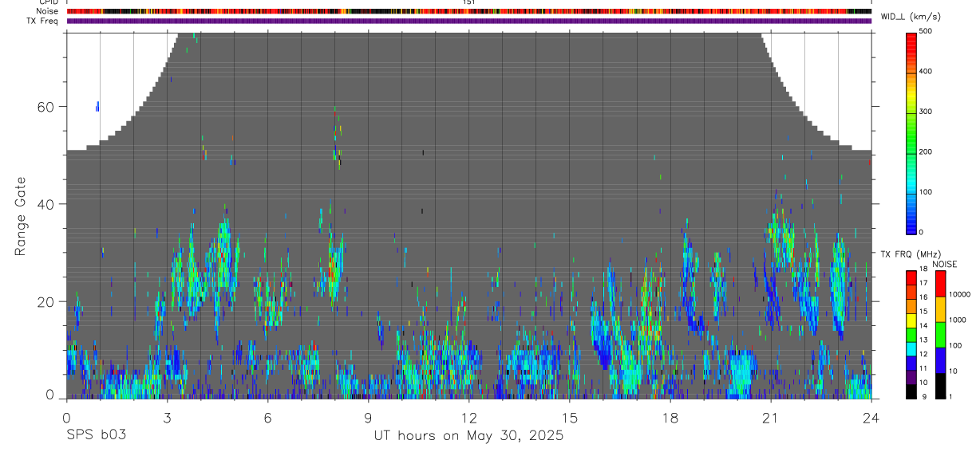Click the '10000' label on noise legend
Viewport: 980px width, 452px height.
click(960, 295)
